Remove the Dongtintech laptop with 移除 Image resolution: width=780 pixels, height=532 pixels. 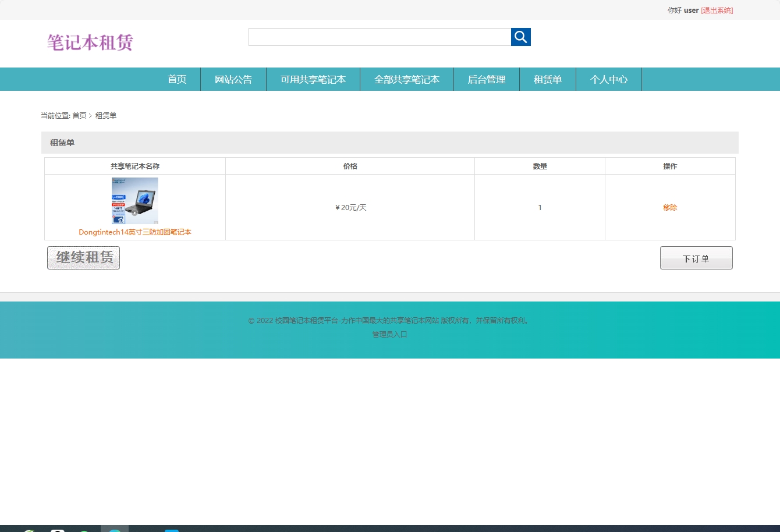click(670, 207)
